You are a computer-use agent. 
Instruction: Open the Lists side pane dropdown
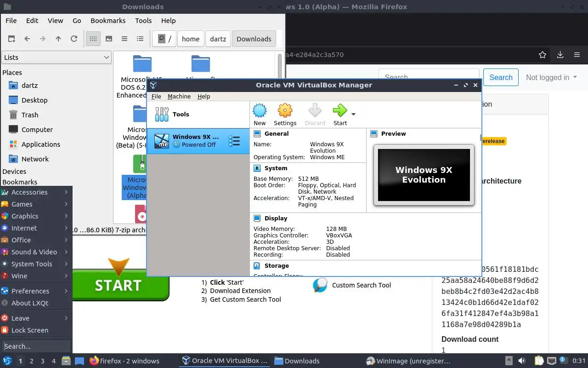pyautogui.click(x=57, y=57)
